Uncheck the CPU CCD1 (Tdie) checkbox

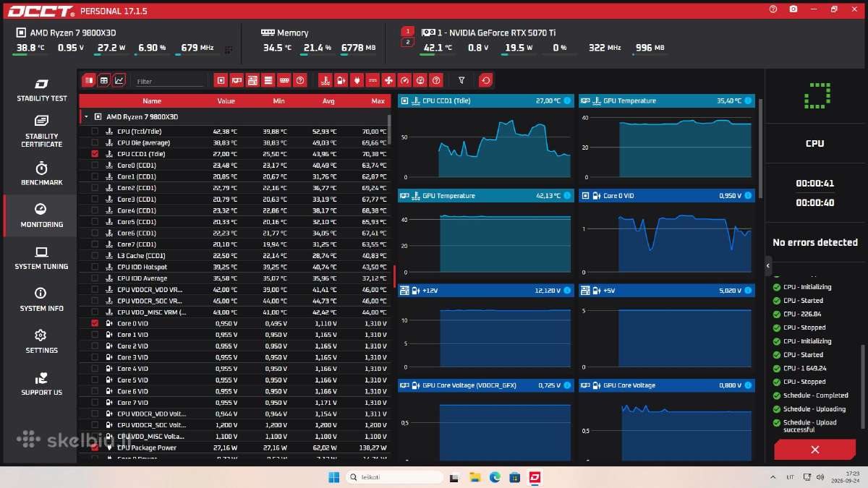[95, 154]
